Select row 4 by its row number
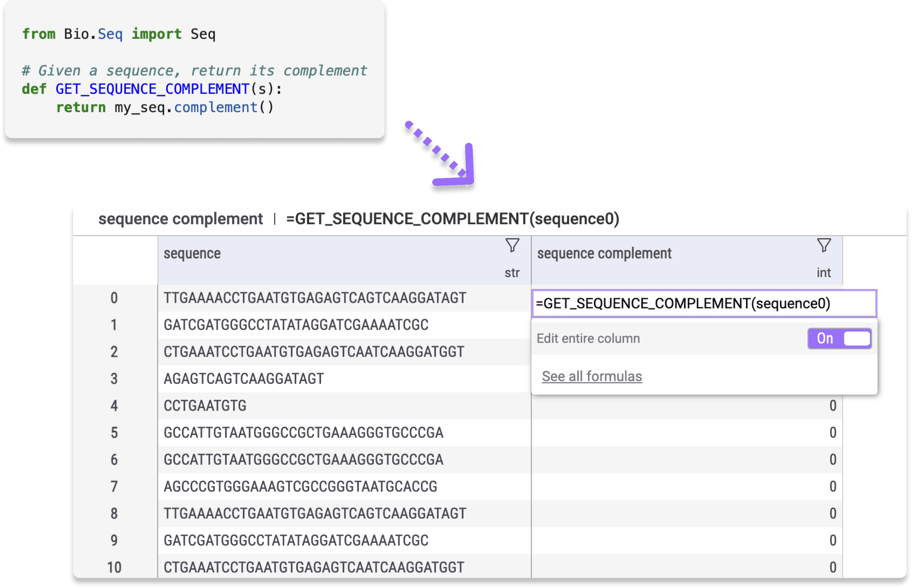912x588 pixels. tap(114, 406)
